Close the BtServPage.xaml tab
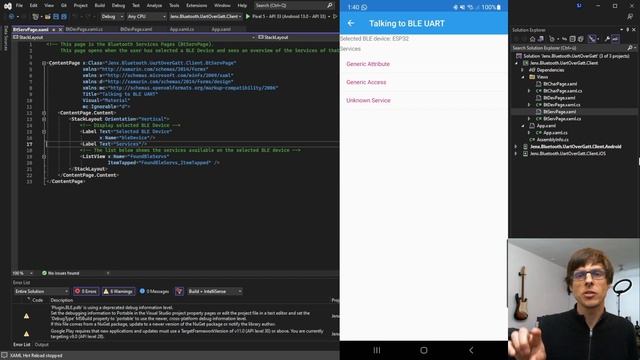This screenshot has width=640, height=360. click(x=60, y=29)
